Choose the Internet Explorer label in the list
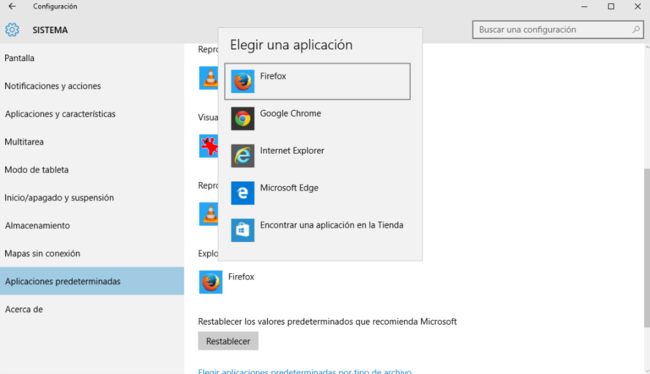 (x=292, y=151)
